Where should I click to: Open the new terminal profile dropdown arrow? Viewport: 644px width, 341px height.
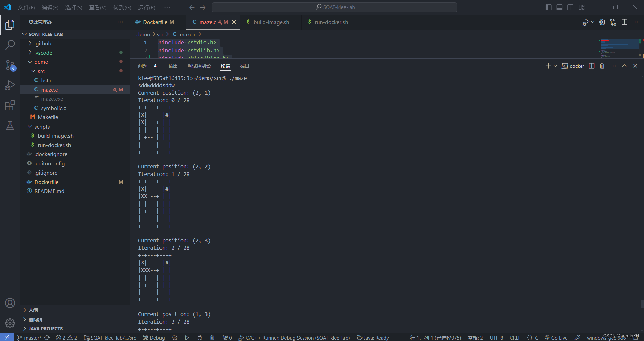tap(555, 66)
